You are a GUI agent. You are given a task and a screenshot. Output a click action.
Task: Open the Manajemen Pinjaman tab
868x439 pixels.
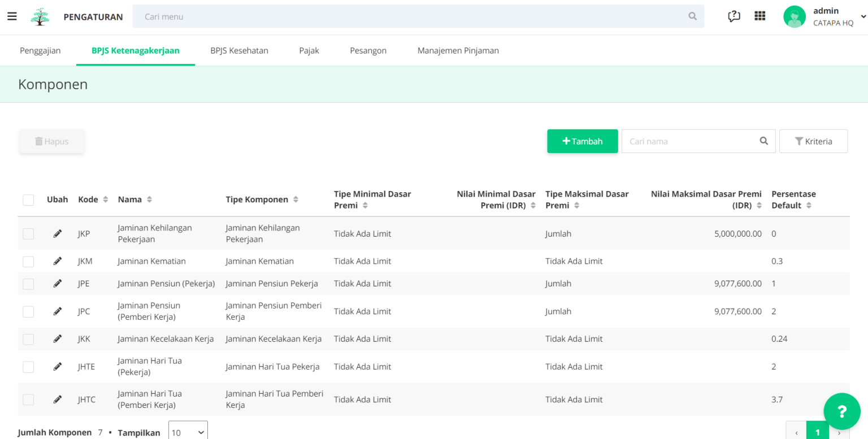coord(458,50)
